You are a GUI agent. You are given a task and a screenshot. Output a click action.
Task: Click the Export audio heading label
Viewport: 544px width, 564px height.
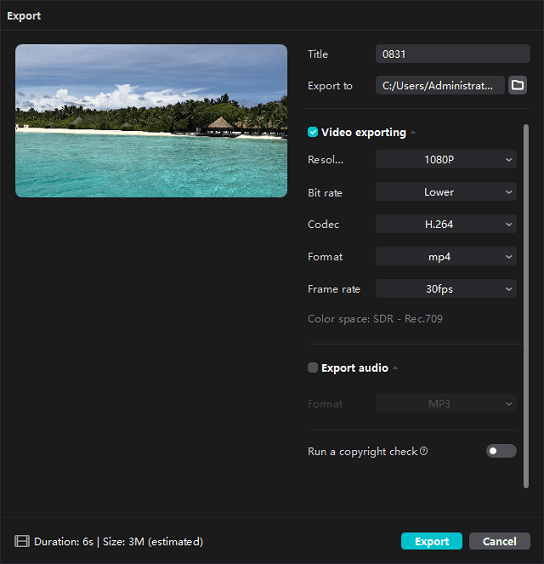click(354, 368)
